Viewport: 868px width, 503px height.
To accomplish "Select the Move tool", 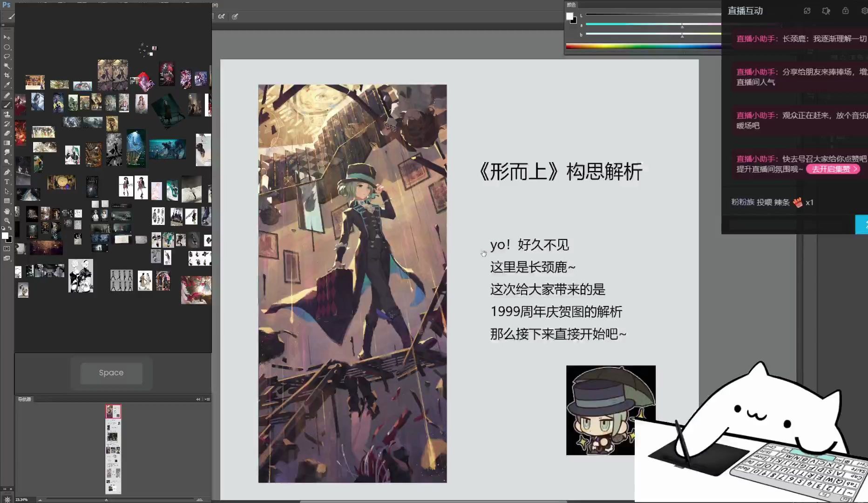I will 7,37.
